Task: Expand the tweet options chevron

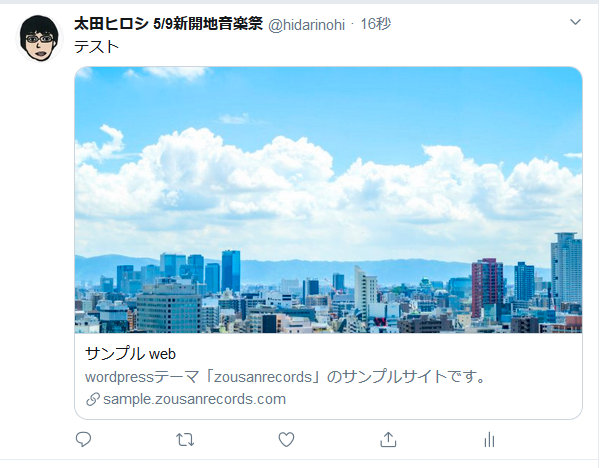Action: point(575,22)
